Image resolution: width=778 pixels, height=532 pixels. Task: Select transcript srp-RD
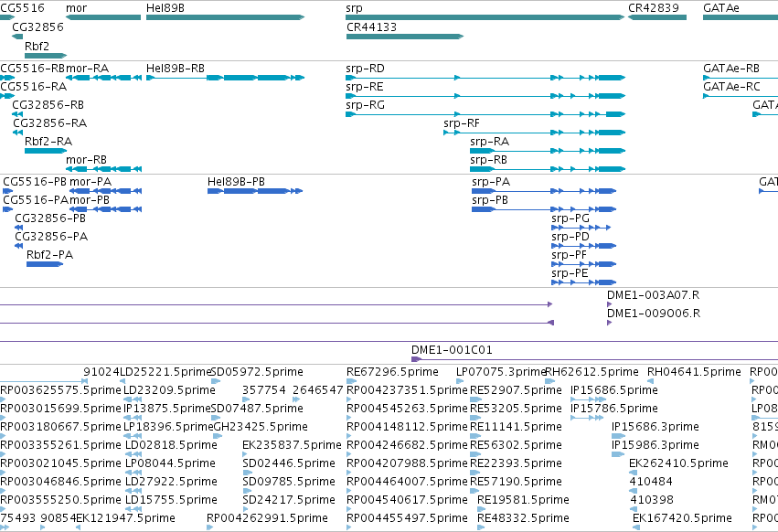[485, 78]
